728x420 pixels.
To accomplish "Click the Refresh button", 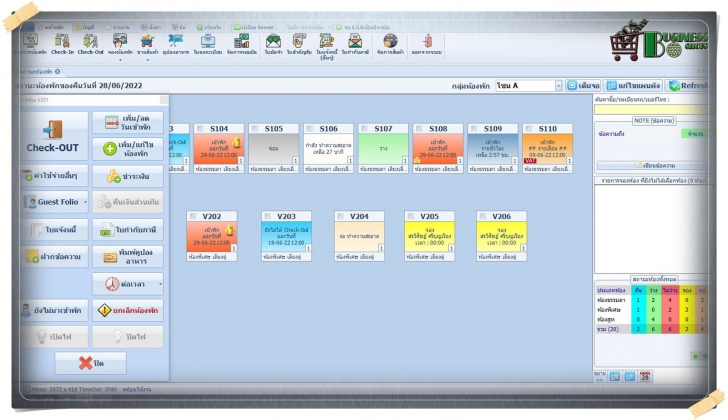I will (687, 85).
